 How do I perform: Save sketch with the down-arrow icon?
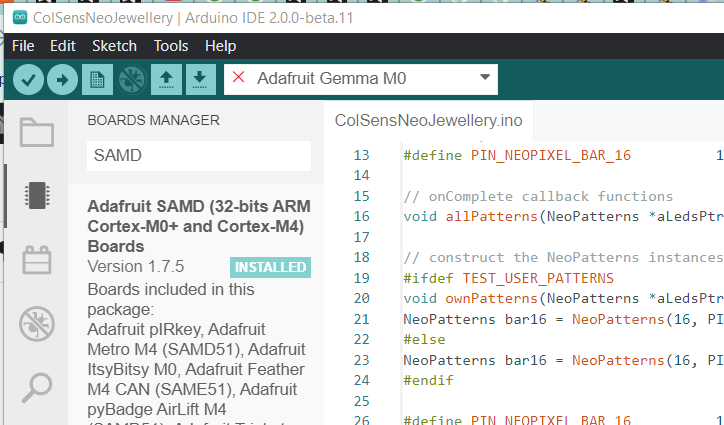tap(200, 78)
